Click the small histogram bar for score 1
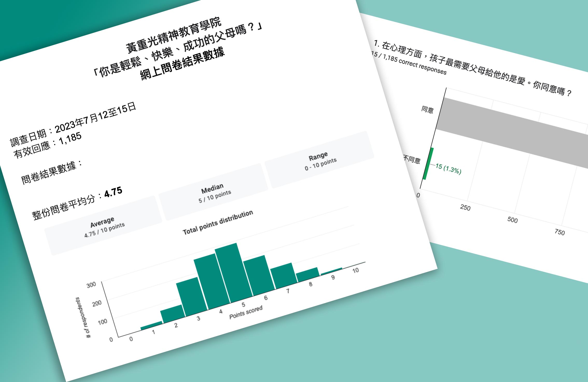The image size is (588, 382). 151,326
